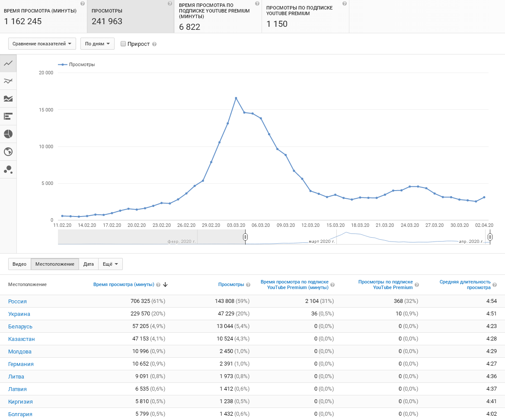Open help icon on Просмотры card
The height and width of the screenshot is (420, 505).
(x=170, y=3)
